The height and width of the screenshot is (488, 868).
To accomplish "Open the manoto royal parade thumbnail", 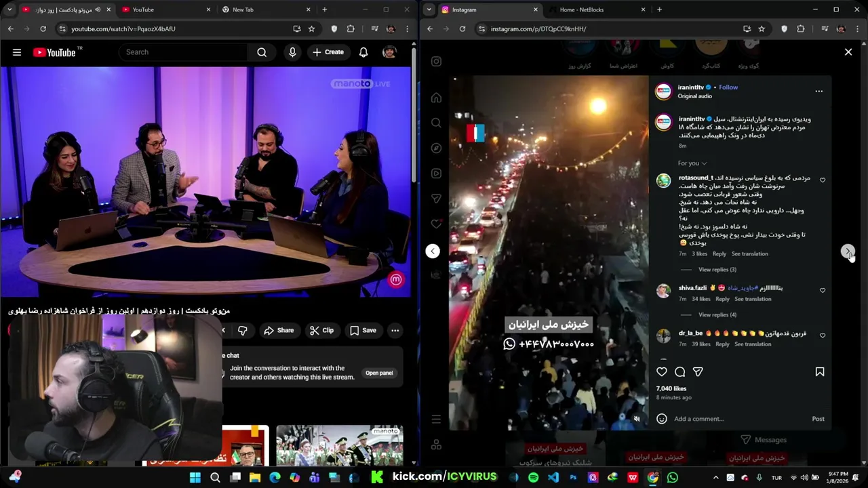I will click(x=340, y=445).
